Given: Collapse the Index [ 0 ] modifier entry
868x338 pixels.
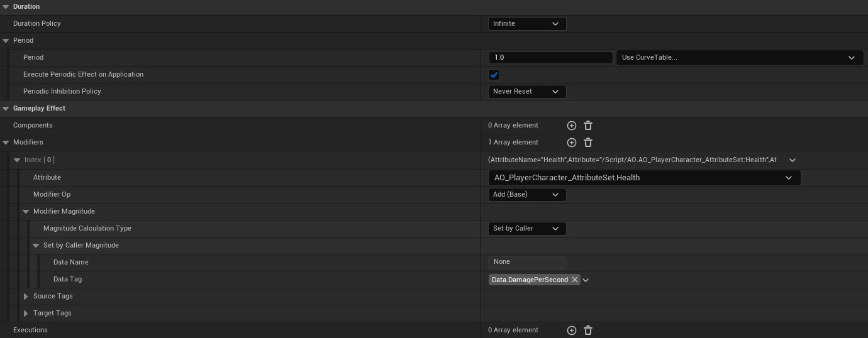Looking at the screenshot, I should coord(17,160).
